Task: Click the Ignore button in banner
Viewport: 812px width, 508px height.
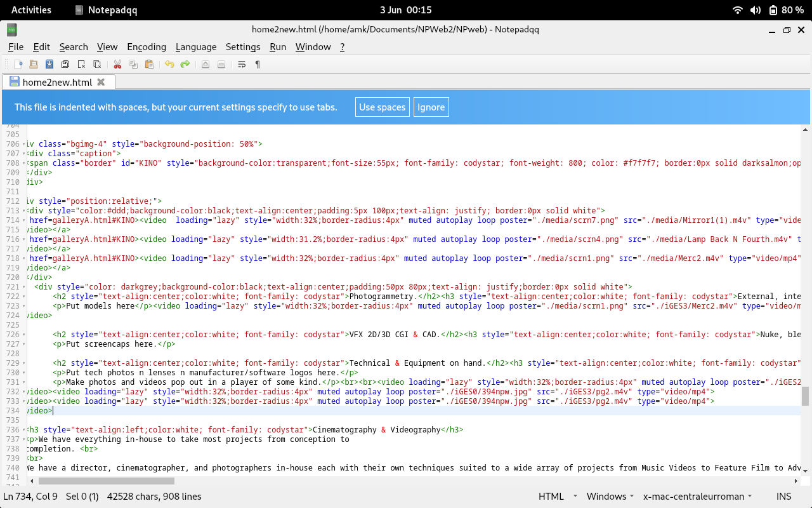Action: pos(431,107)
